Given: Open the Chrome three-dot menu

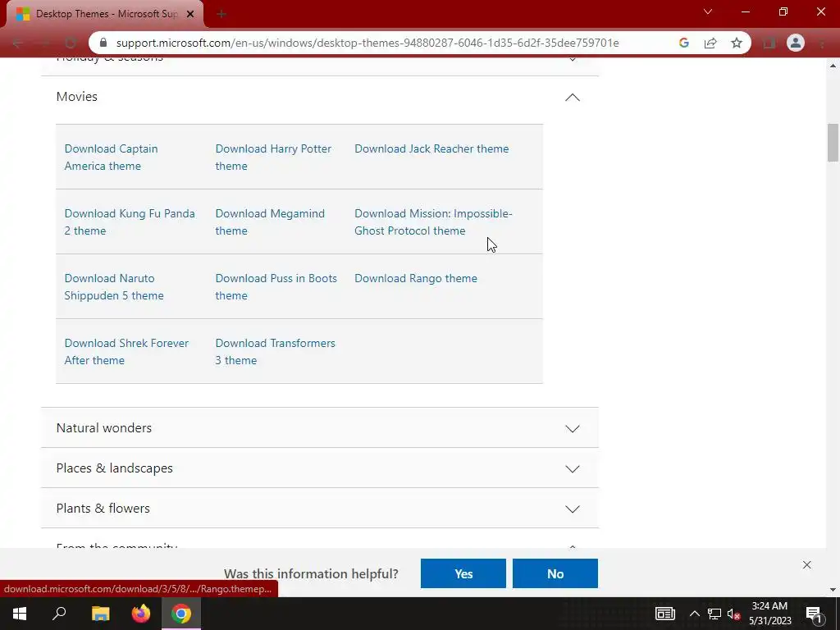Looking at the screenshot, I should 822,43.
